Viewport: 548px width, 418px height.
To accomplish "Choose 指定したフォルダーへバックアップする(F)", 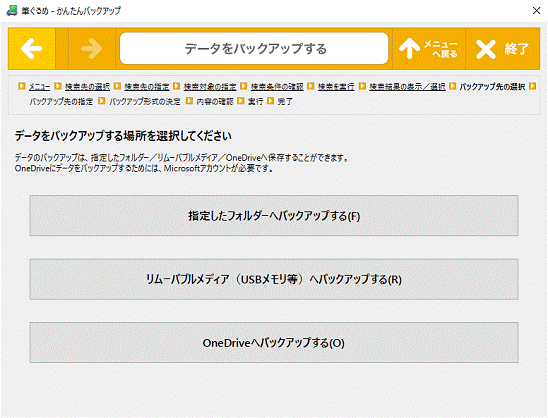I will point(274,216).
